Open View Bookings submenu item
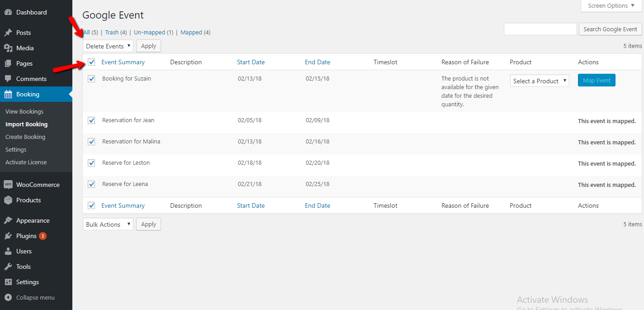This screenshot has height=310, width=644. (24, 111)
